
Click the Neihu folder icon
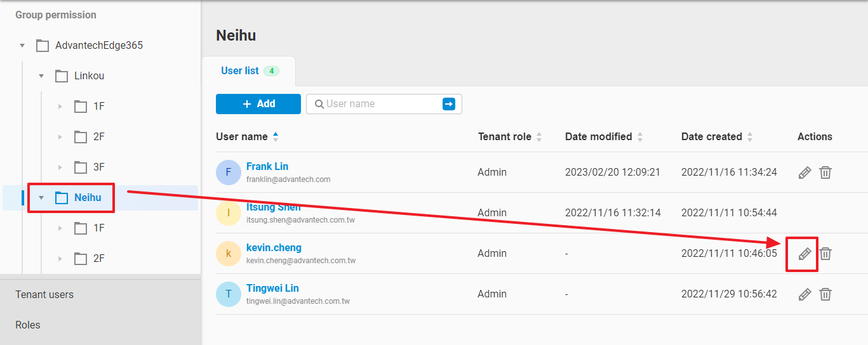point(62,198)
